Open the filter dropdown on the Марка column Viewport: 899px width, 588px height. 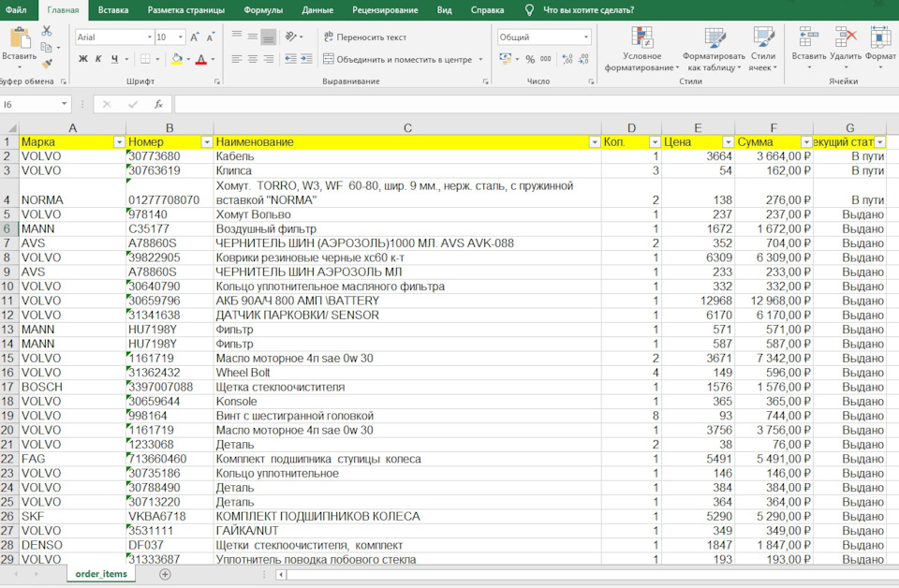point(119,141)
